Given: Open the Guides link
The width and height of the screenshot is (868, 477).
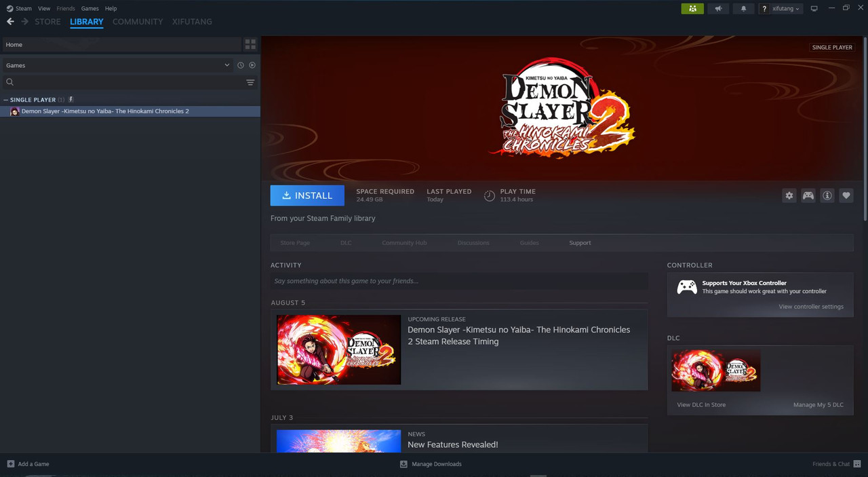Looking at the screenshot, I should click(x=530, y=243).
